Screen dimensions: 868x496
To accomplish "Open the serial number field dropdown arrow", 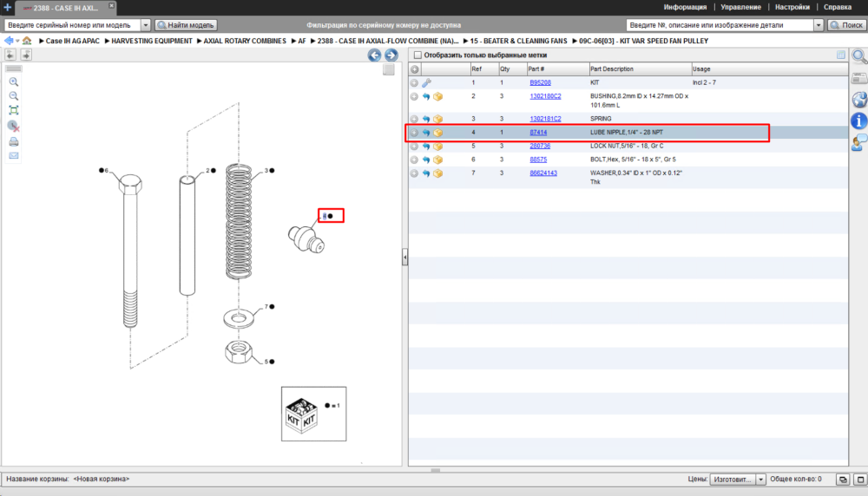I will pos(146,25).
